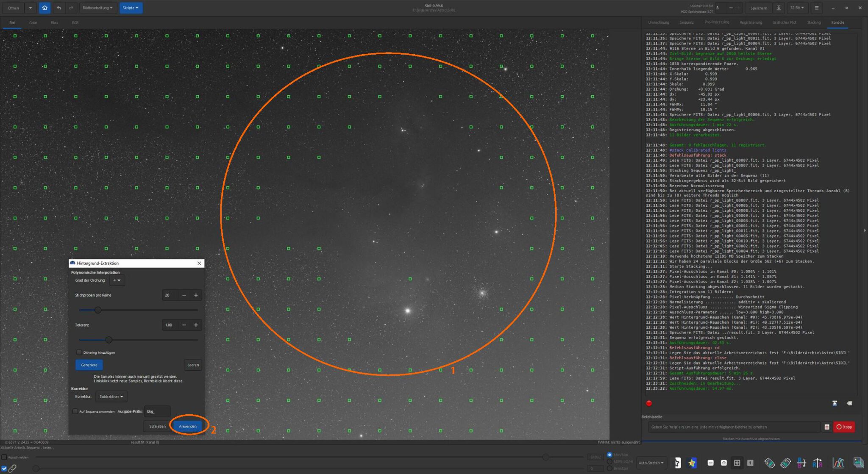Image resolution: width=868 pixels, height=474 pixels.
Task: Click the undo arrow icon
Action: tap(59, 8)
